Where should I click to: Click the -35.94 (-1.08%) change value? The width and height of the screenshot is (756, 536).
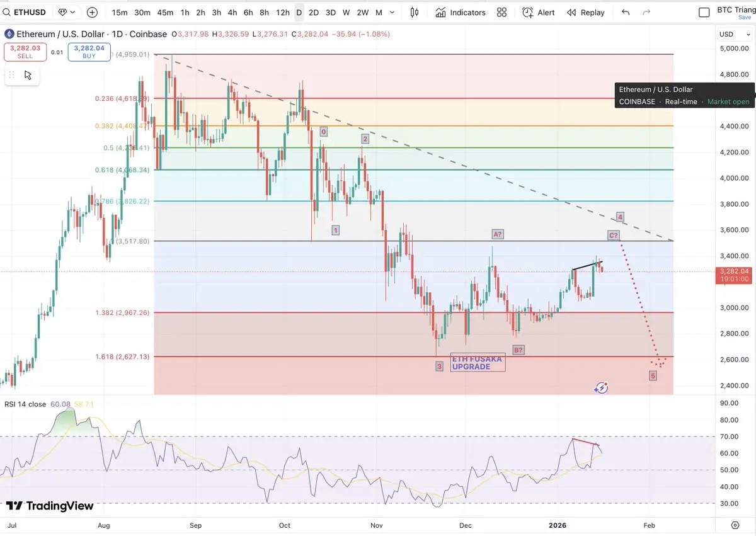pos(362,34)
